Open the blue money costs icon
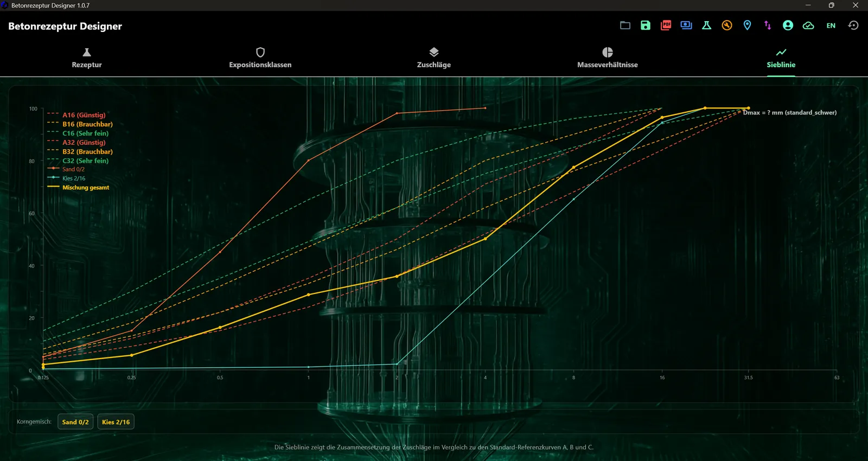This screenshot has height=461, width=868. point(686,25)
